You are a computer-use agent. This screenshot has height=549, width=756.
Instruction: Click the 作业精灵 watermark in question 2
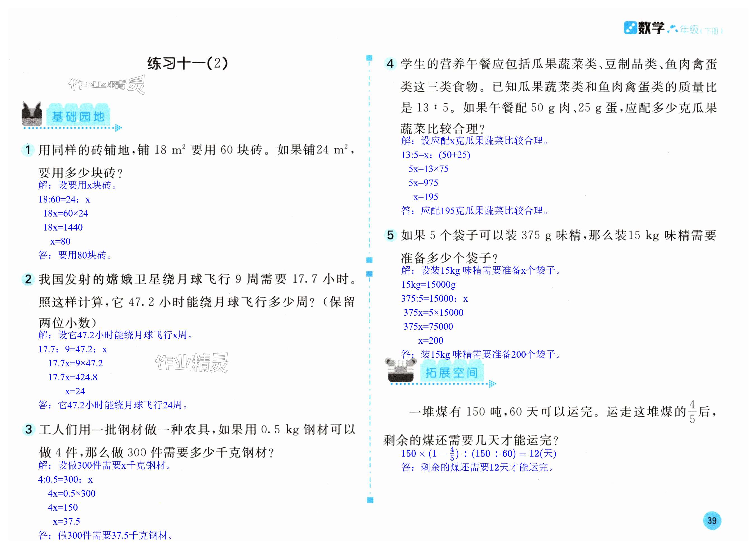tap(192, 362)
